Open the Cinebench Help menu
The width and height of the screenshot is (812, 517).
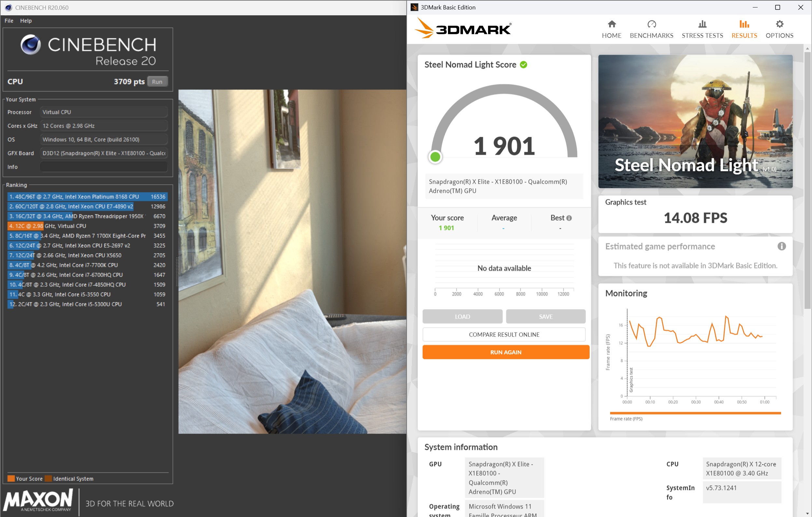(26, 21)
